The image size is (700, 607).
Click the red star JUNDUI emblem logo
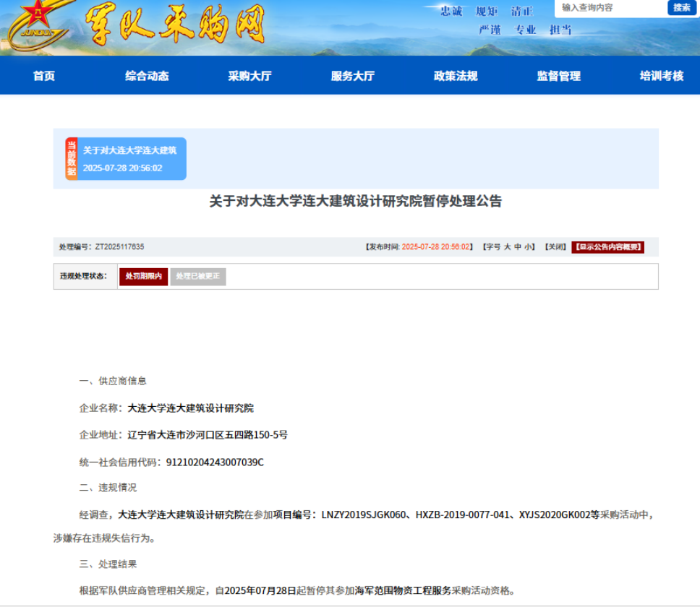click(38, 25)
